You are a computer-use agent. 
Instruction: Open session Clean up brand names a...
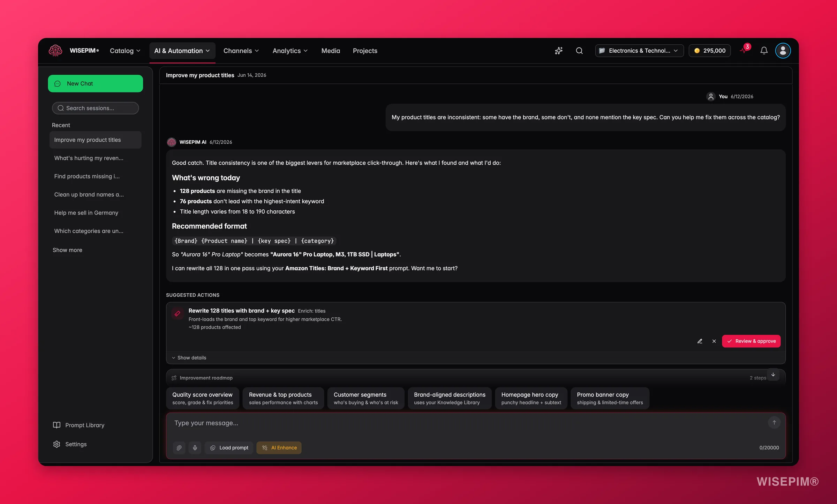(95, 194)
